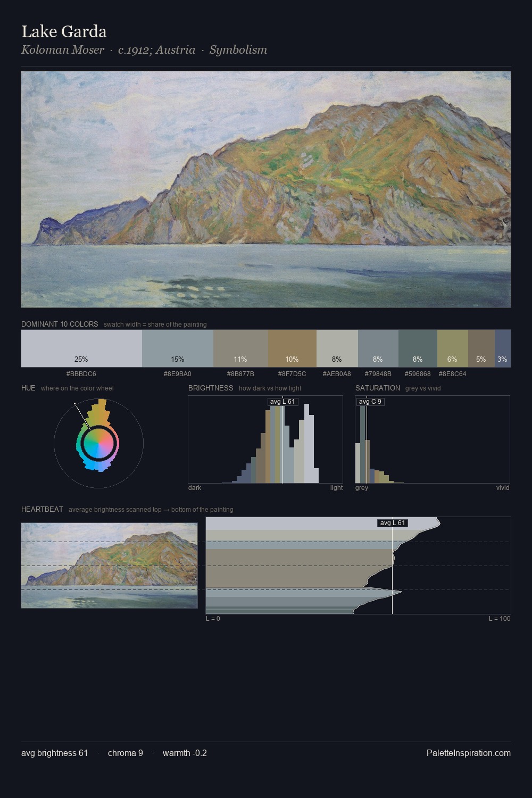This screenshot has height=798, width=532.
Task: Click 'how dark vs how light' caption
Action: pyautogui.click(x=270, y=388)
